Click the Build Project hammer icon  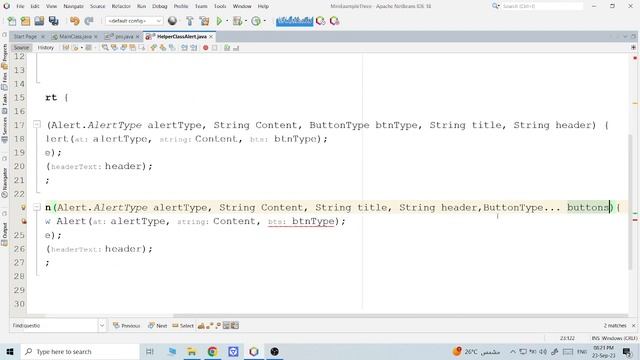pos(189,21)
